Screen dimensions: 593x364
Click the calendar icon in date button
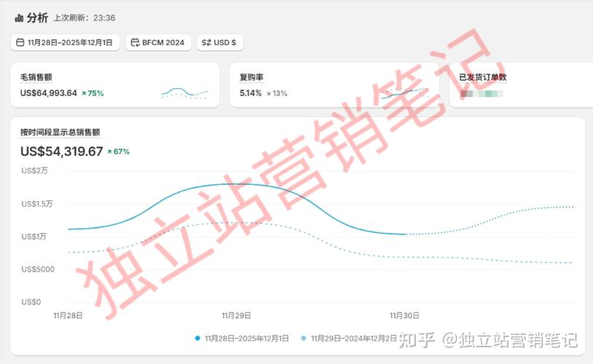pos(20,42)
